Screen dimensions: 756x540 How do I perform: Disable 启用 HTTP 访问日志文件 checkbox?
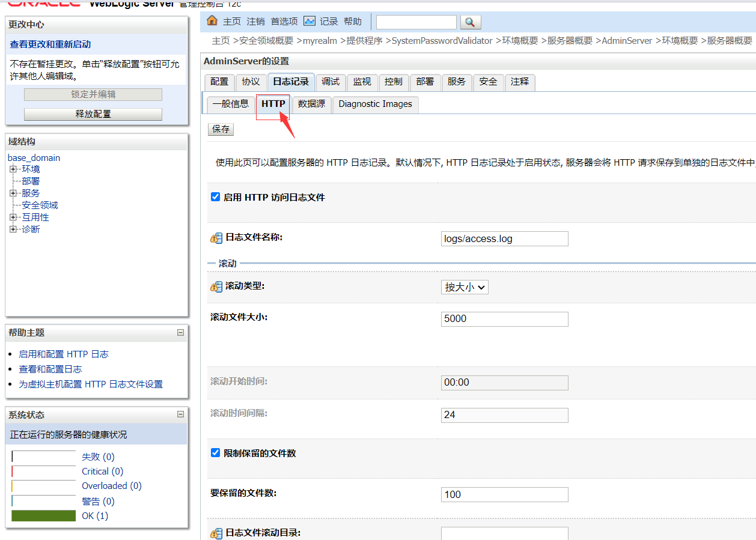[x=215, y=196]
